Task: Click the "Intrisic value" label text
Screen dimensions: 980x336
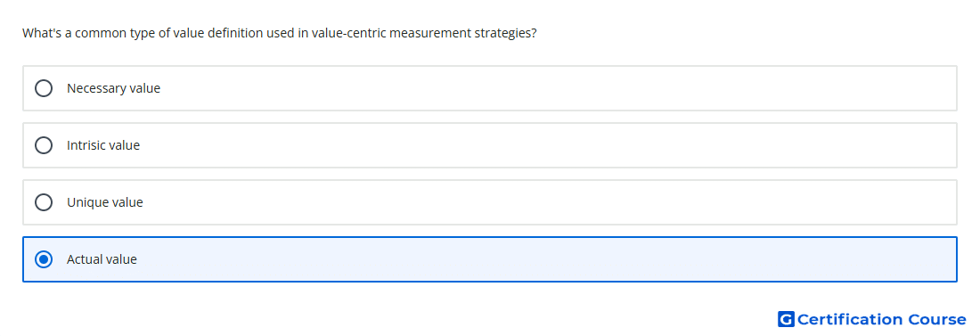Action: [x=103, y=145]
